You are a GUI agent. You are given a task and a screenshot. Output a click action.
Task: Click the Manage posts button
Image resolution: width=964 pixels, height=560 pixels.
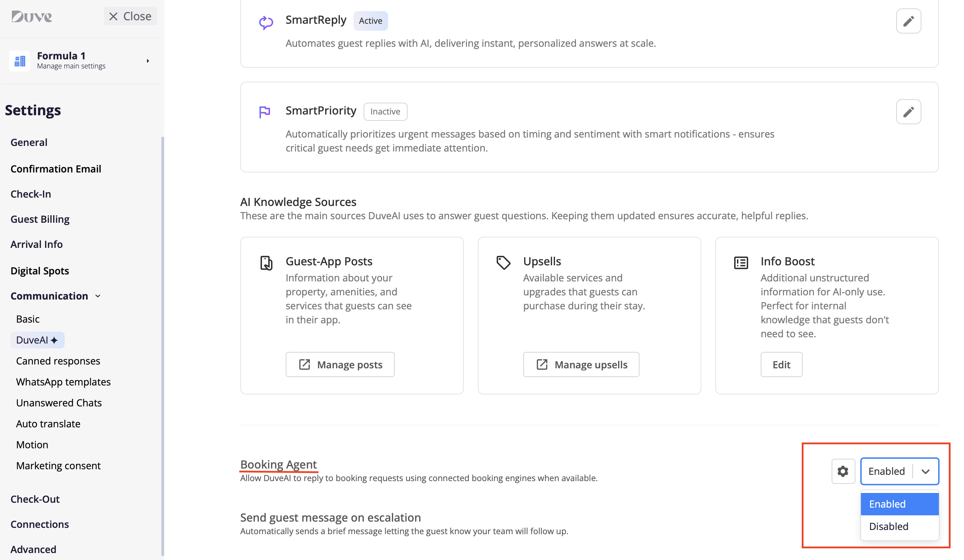[x=340, y=364]
